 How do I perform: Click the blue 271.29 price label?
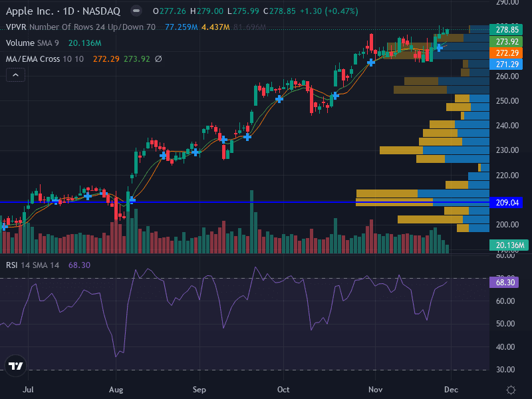(x=507, y=64)
